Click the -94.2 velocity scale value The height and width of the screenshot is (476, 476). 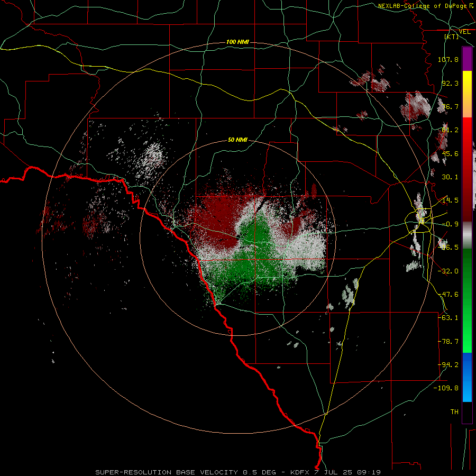[x=448, y=365]
